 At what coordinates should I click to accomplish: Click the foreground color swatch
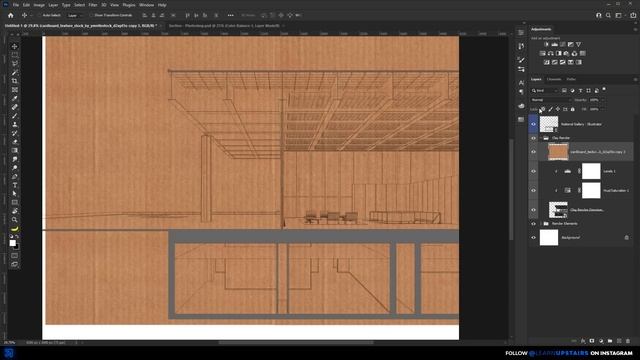13,243
